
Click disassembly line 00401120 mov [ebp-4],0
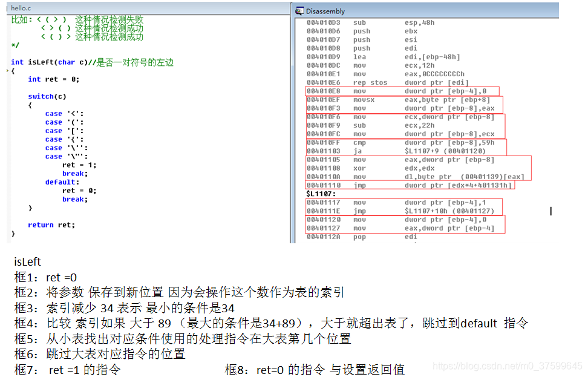point(396,220)
